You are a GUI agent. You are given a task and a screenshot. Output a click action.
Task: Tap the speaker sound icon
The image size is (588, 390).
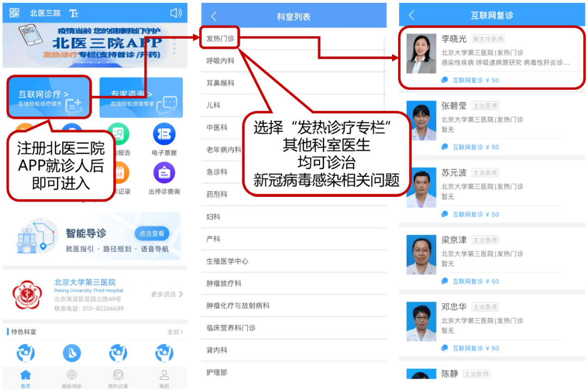point(176,13)
